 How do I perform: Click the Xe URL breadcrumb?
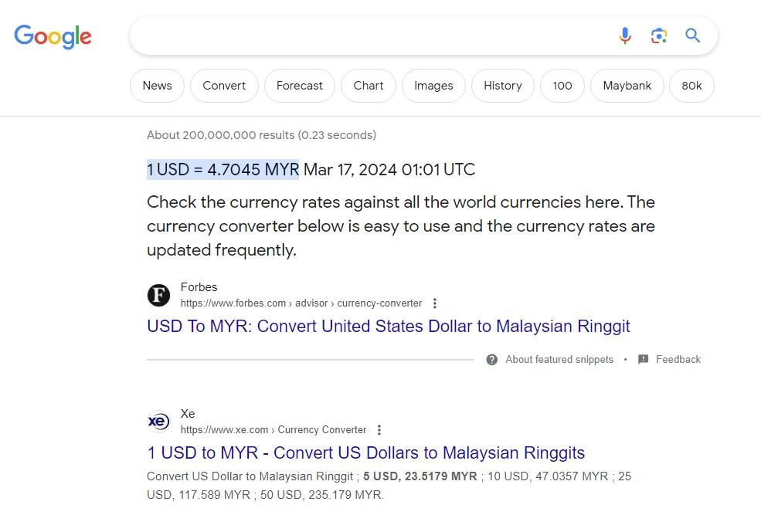click(x=273, y=429)
